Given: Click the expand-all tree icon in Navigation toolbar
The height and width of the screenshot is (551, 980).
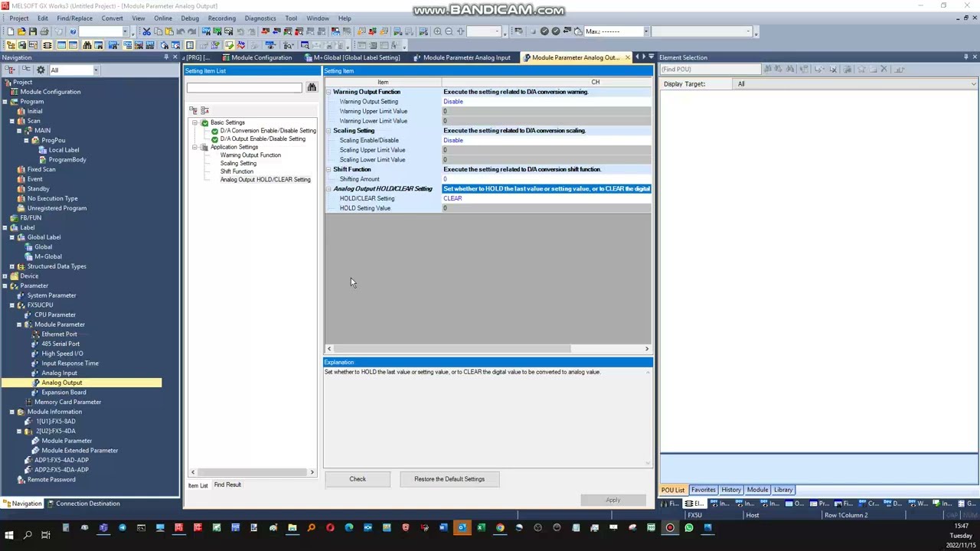Looking at the screenshot, I should pos(11,70).
